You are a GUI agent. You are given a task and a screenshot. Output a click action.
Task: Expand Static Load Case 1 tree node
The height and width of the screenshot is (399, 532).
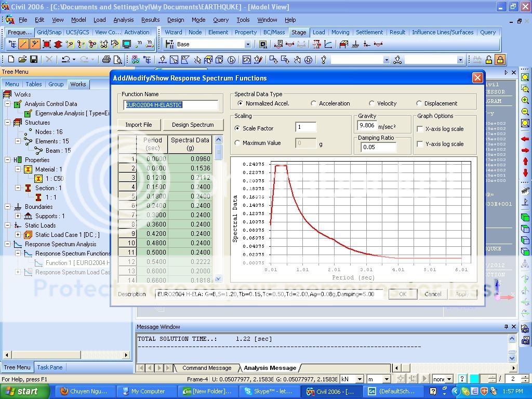tap(18, 235)
